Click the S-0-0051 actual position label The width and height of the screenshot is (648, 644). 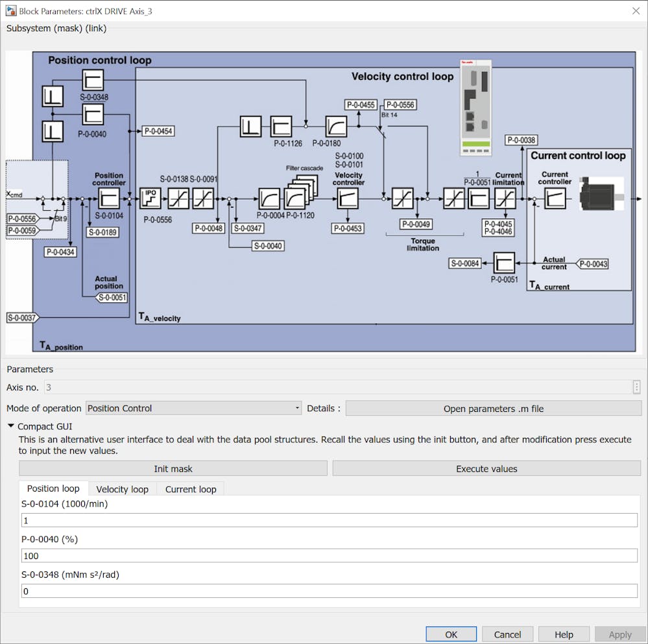(x=111, y=298)
